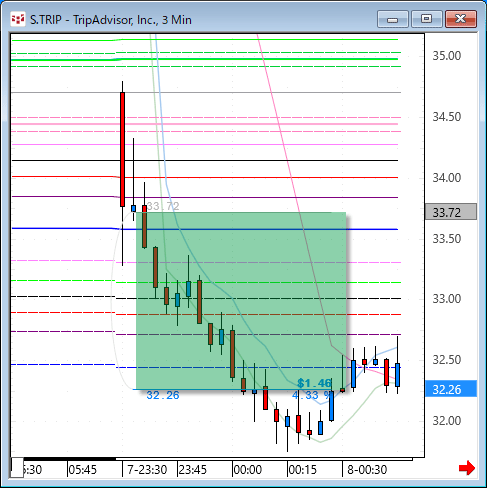
Task: Click the 33.50 price scale label
Action: pos(447,239)
